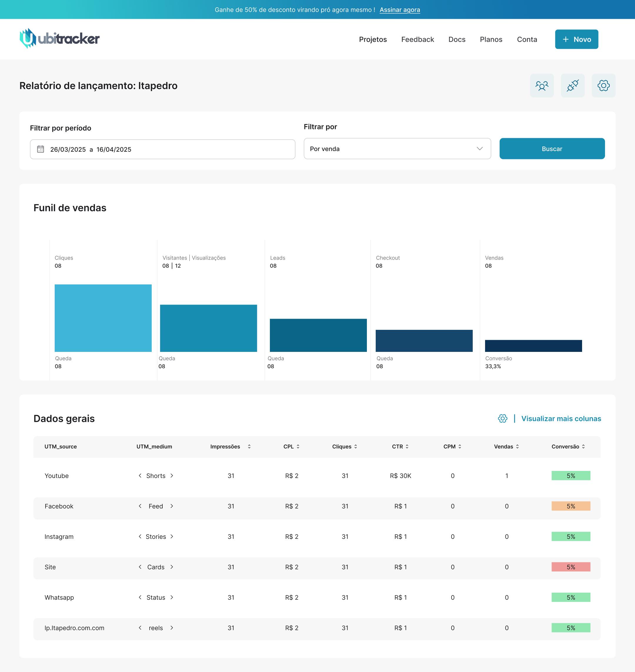This screenshot has width=635, height=672.
Task: Click the Checkout funnel bar
Action: click(x=424, y=341)
